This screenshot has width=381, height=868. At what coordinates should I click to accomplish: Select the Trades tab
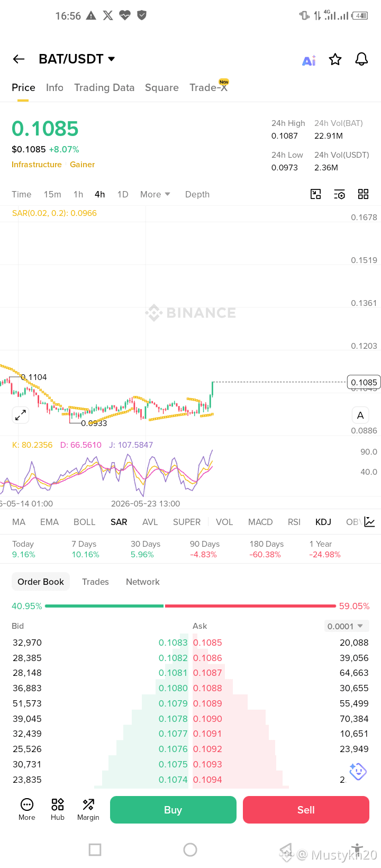(x=95, y=582)
